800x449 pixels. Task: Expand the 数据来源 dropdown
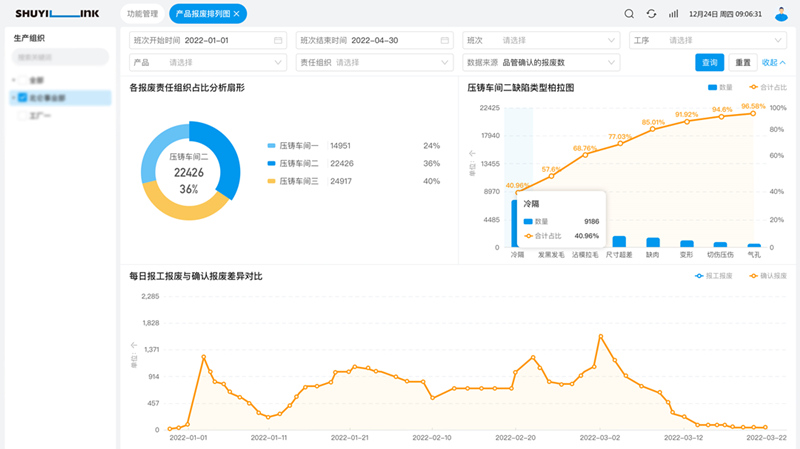(540, 62)
